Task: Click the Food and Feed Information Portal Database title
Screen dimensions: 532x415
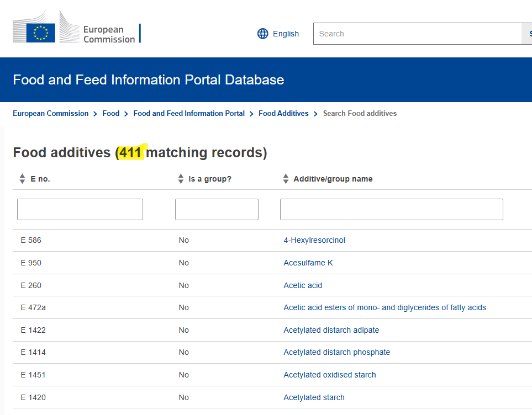Action: coord(148,79)
